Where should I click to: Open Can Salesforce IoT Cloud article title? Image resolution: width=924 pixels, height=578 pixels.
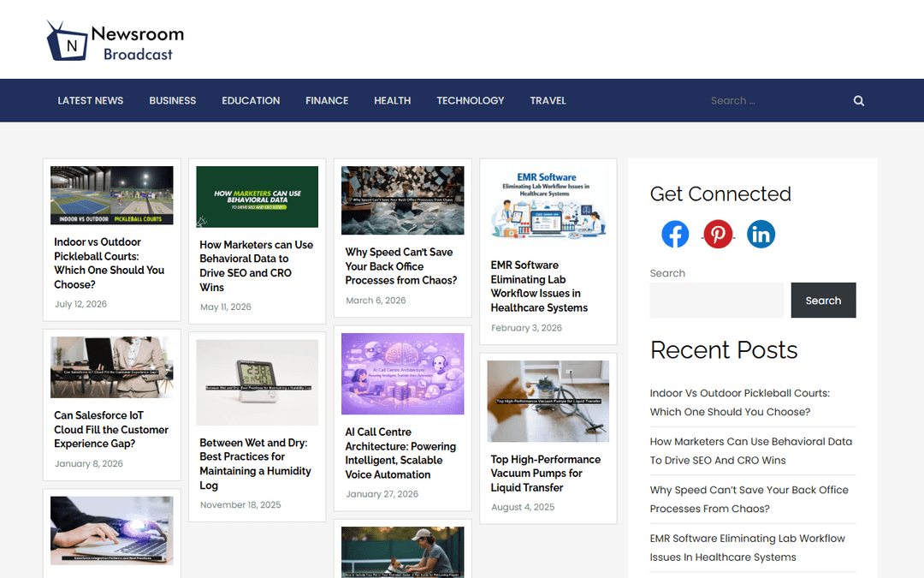pos(111,429)
